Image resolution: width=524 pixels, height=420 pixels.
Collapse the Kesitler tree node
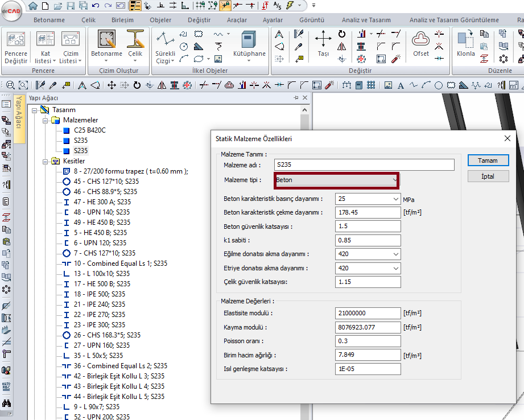(45, 162)
